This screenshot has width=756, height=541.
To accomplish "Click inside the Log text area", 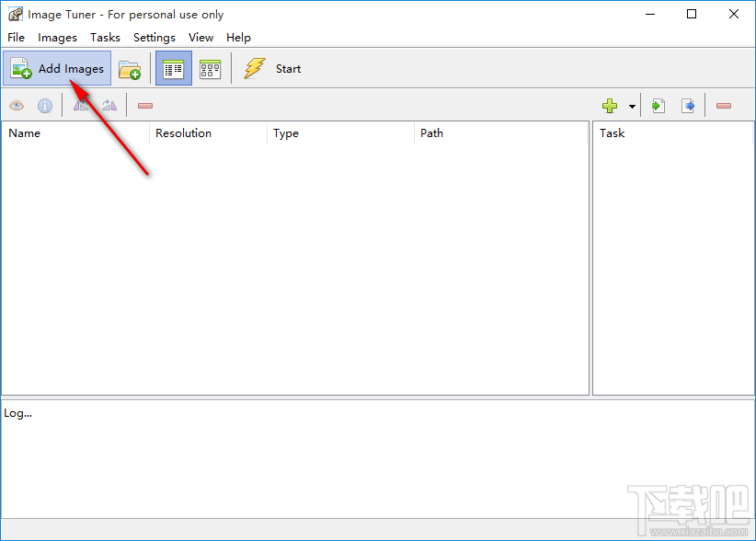I will point(377,458).
